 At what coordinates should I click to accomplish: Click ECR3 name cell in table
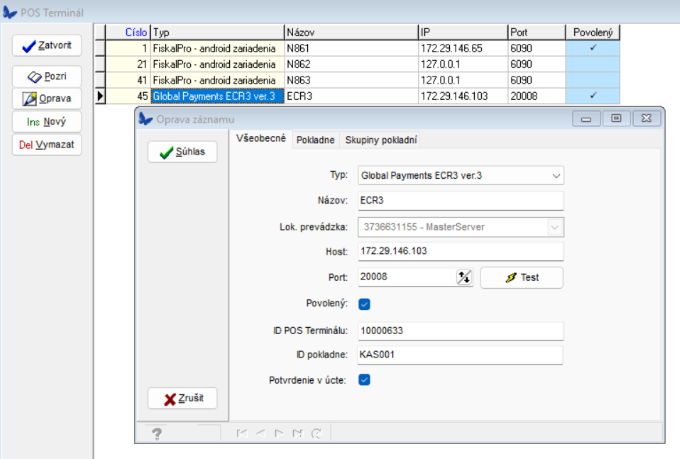(351, 96)
